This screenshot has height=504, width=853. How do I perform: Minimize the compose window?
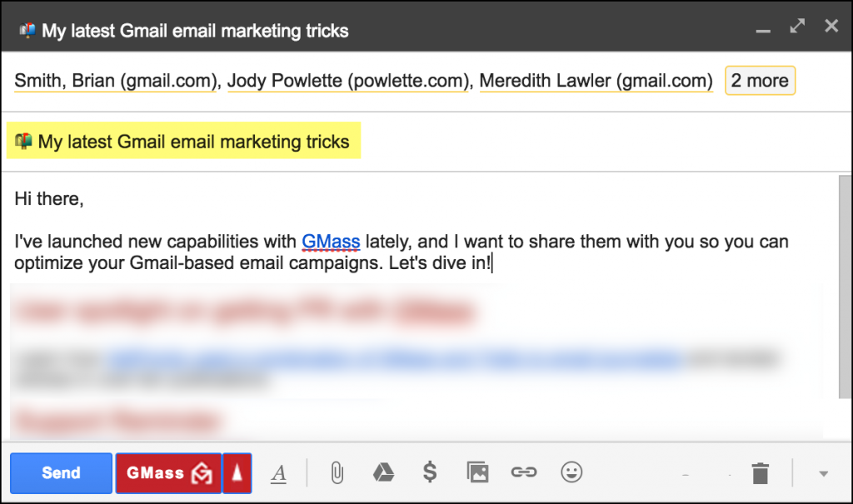coord(762,30)
